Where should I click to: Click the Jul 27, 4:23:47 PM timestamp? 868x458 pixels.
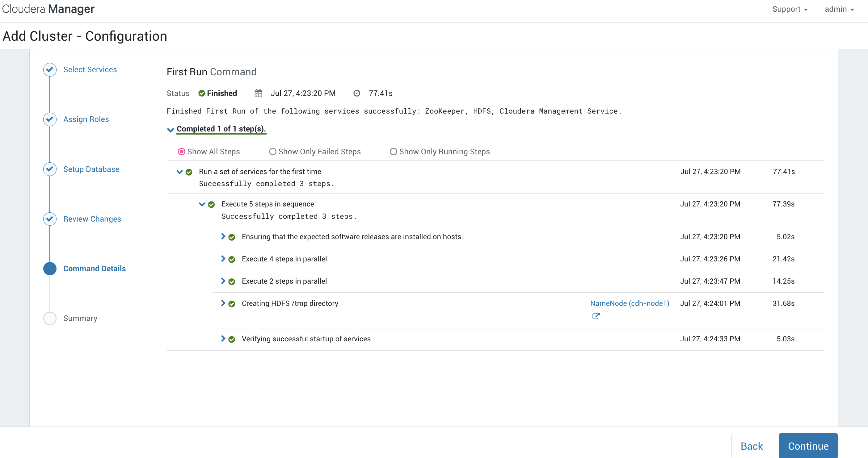tap(710, 281)
